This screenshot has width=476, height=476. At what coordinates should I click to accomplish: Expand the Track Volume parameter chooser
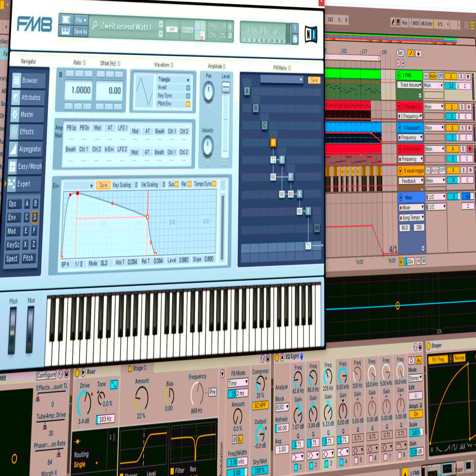pyautogui.click(x=410, y=85)
